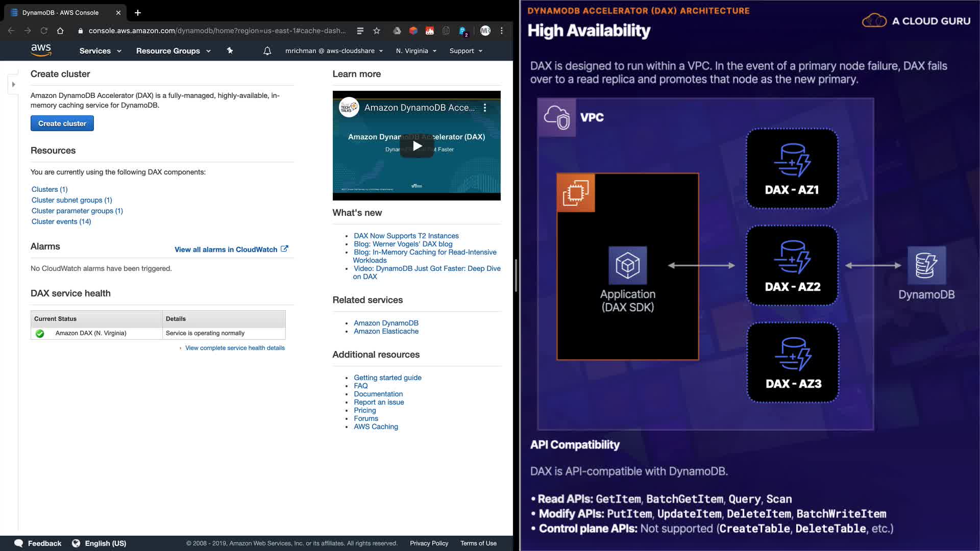Play the Amazon DynamoDB Accelerator video

(417, 146)
